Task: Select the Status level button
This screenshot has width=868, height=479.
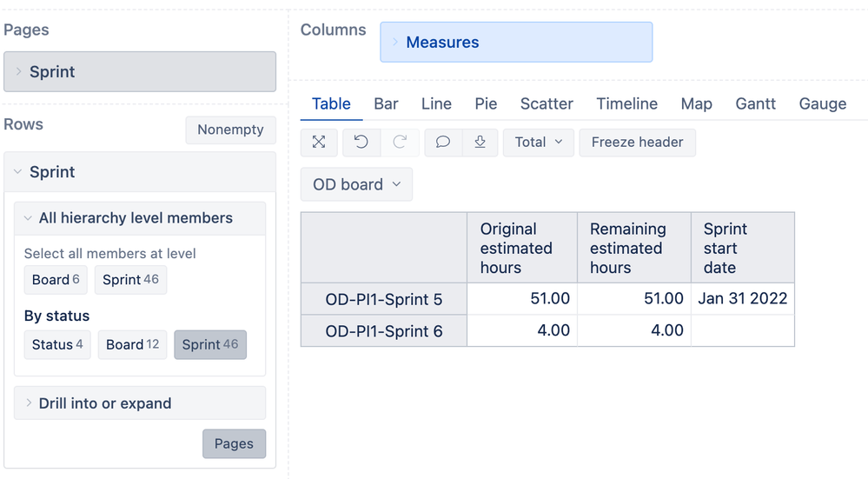Action: pyautogui.click(x=57, y=344)
